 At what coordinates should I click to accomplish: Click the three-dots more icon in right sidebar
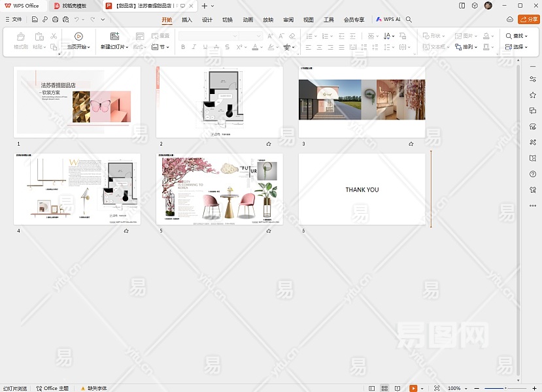(533, 205)
